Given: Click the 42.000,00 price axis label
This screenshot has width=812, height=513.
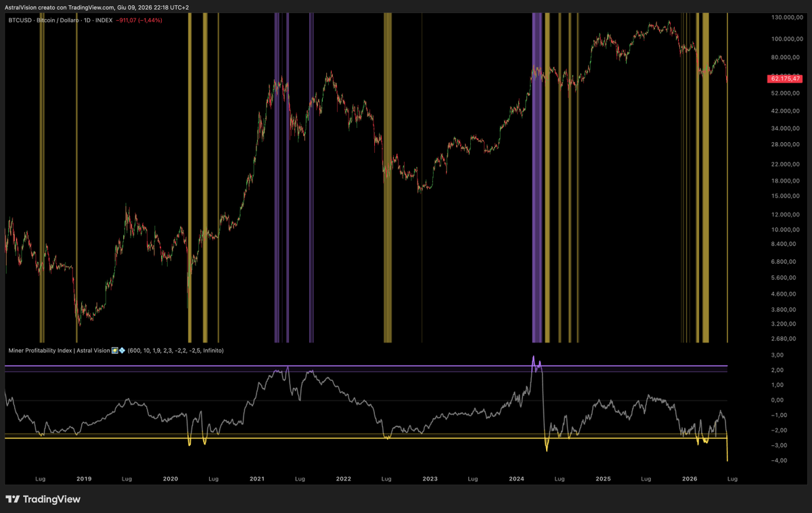Looking at the screenshot, I should (x=786, y=110).
